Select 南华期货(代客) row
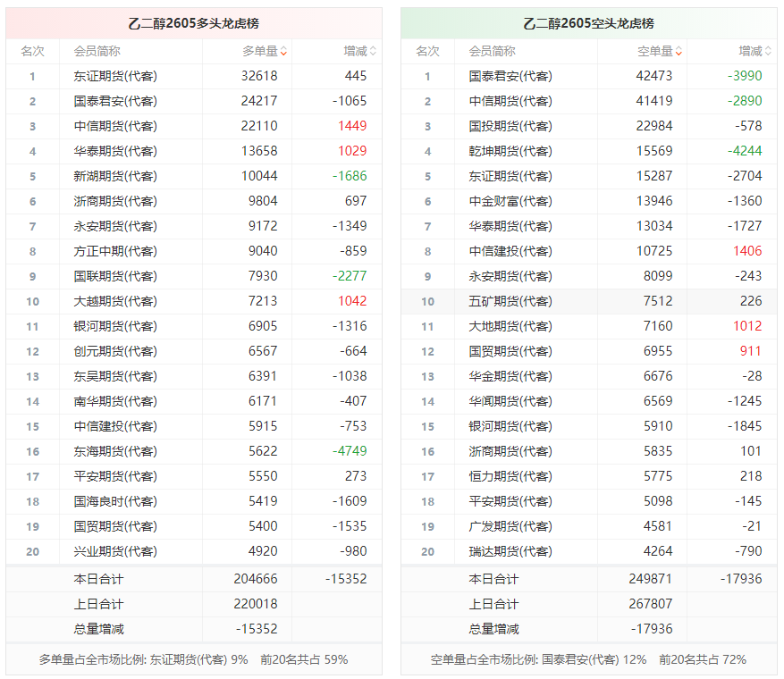Image resolution: width=784 pixels, height=679 pixels. 194,401
